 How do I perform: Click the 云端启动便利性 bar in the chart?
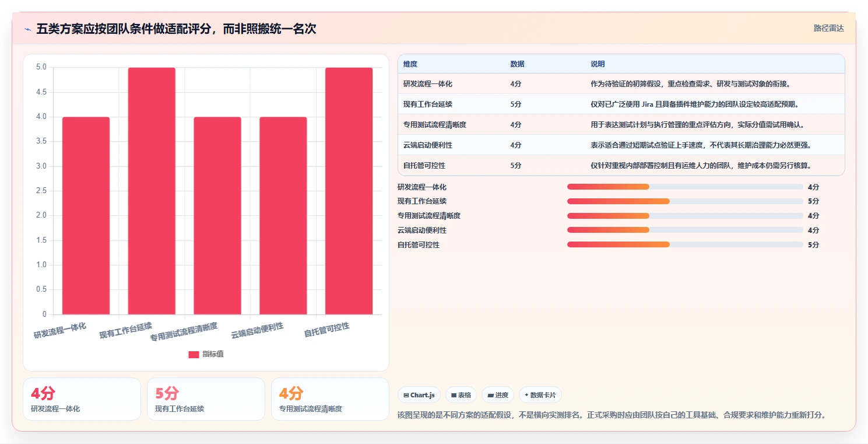(x=283, y=216)
